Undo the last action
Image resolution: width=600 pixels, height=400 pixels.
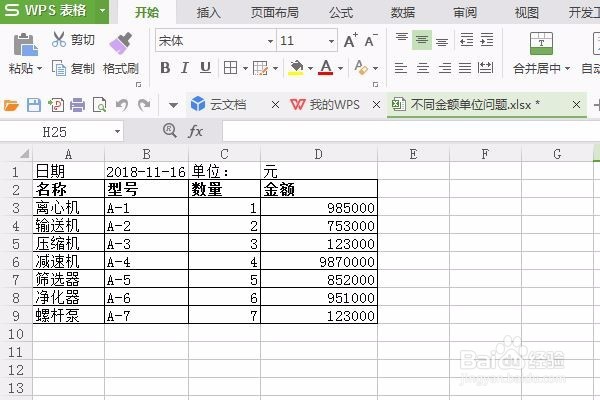tap(122, 104)
